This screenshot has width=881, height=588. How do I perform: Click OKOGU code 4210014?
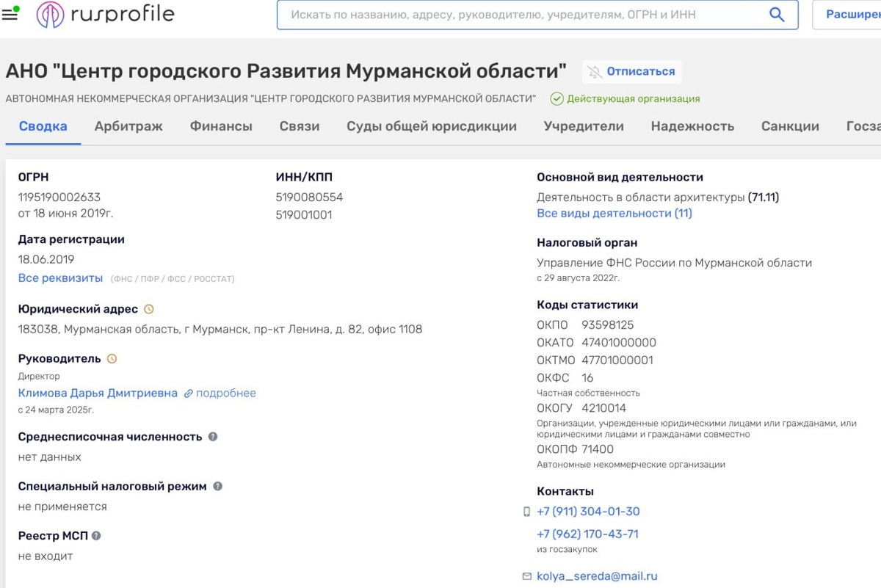point(604,408)
